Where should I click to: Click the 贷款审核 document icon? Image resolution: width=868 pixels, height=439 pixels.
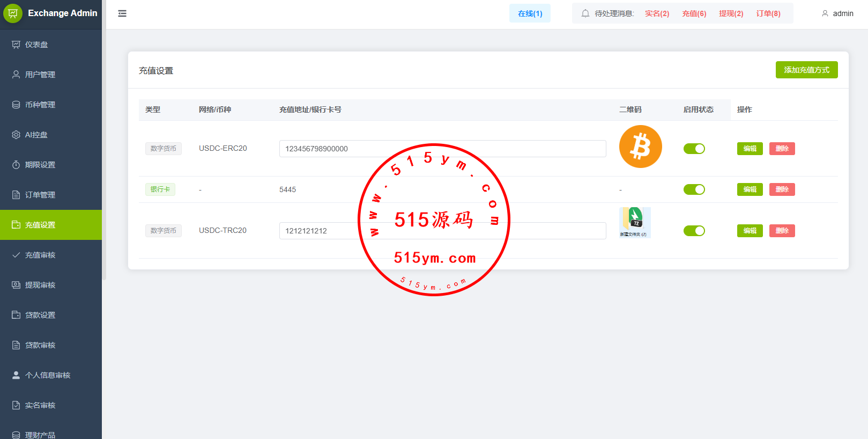pos(16,345)
